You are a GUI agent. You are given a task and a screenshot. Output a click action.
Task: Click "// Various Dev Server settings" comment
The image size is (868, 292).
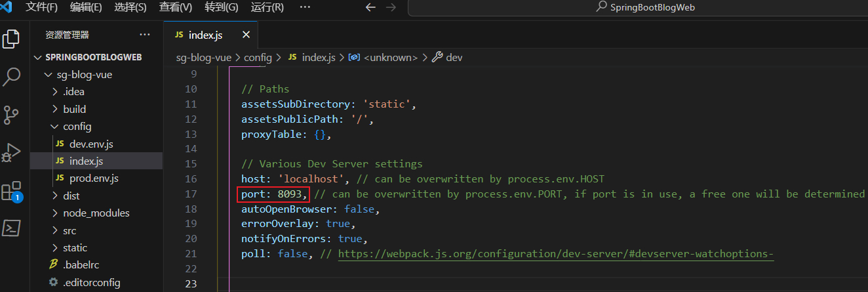tap(332, 164)
